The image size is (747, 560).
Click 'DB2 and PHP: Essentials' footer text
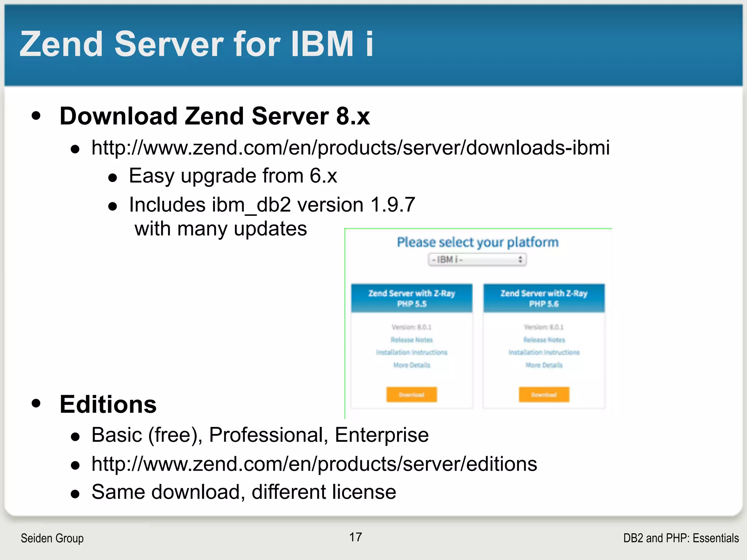point(681,538)
